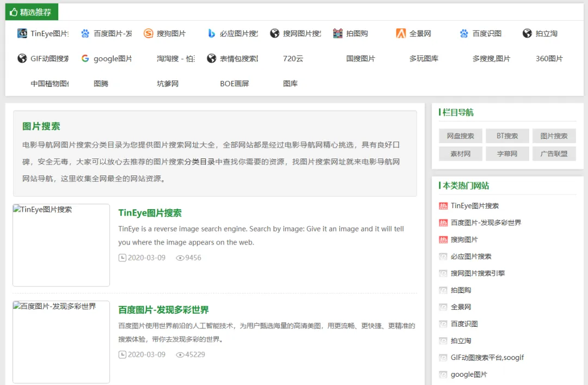588x385 pixels.
Task: Open the 百度图片-发现多彩世界 green title link
Action: coord(163,310)
